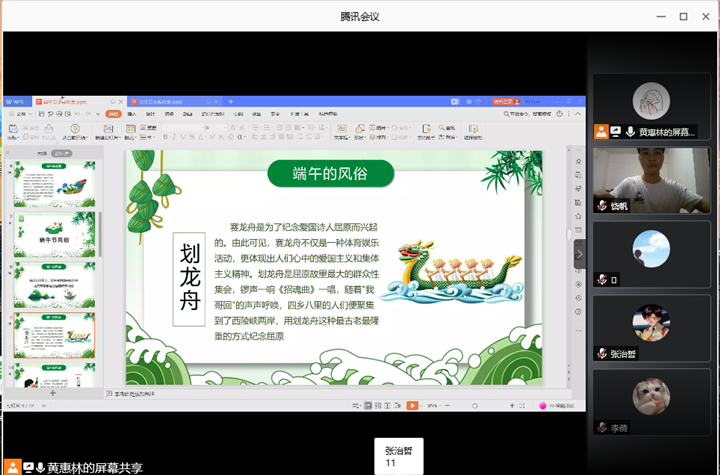The width and height of the screenshot is (720, 475).
Task: Click the help question icon in right sidebar
Action: (579, 311)
